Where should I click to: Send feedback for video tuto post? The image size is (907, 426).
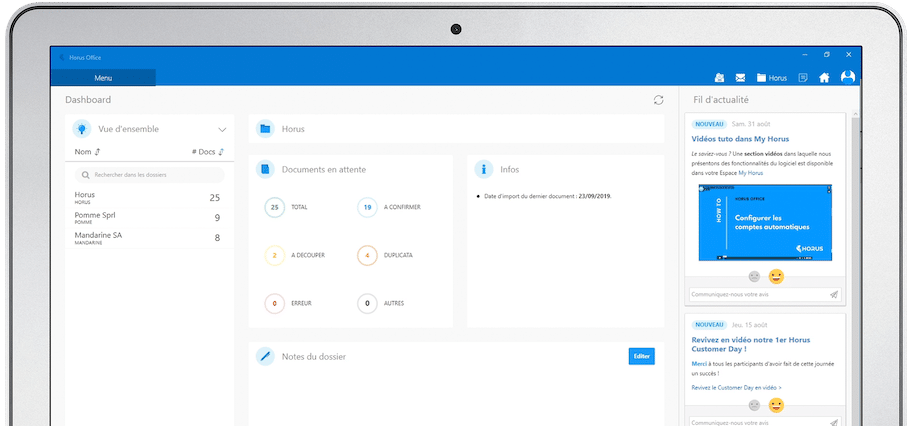coord(834,295)
